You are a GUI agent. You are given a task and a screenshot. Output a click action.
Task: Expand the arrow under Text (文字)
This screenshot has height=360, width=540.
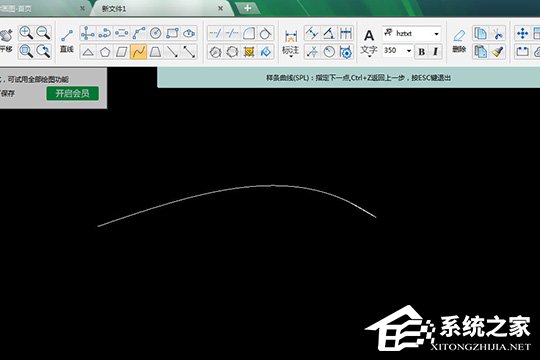pyautogui.click(x=369, y=56)
